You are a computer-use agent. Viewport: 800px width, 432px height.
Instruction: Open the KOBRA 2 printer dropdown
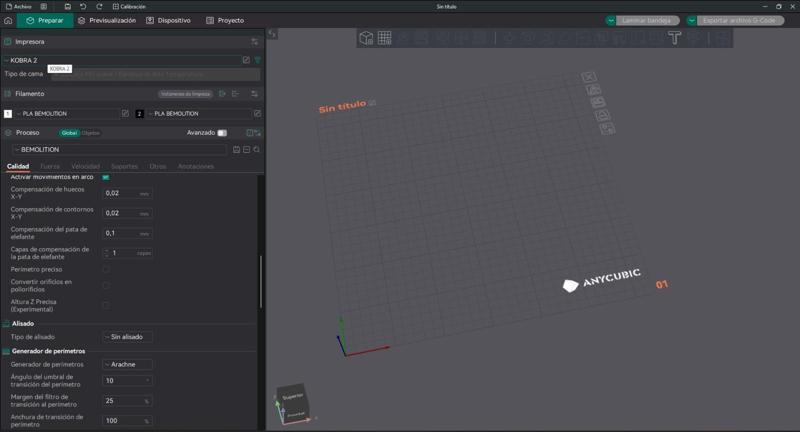click(121, 60)
